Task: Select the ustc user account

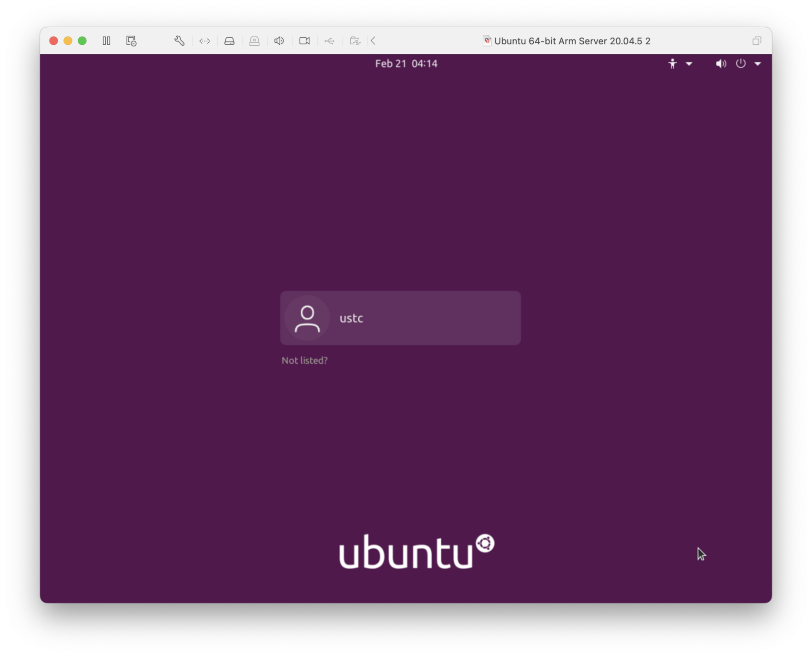Action: 400,318
